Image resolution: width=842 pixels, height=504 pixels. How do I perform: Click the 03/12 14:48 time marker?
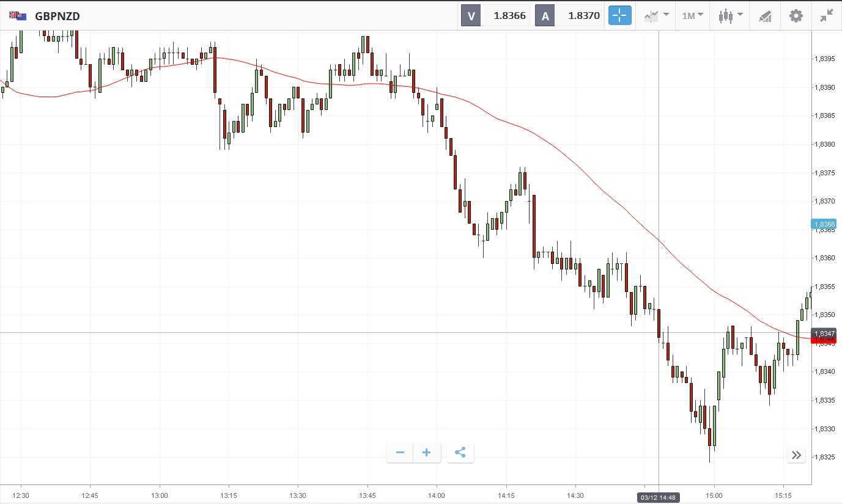click(x=659, y=497)
